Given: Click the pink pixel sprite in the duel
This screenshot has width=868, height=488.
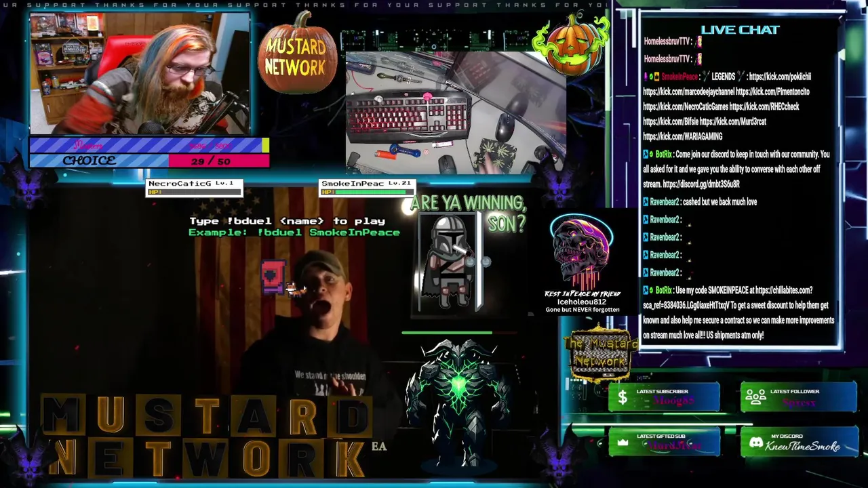Looking at the screenshot, I should click(x=273, y=277).
